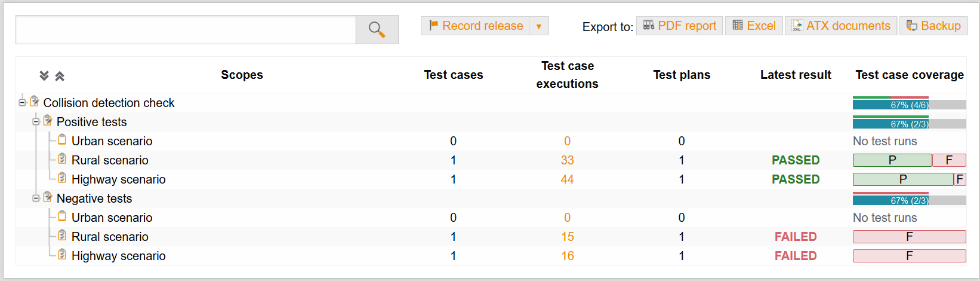Viewport: 980px width, 281px height.
Task: Click the clipboard icon for Negative Highway scenario
Action: click(62, 255)
